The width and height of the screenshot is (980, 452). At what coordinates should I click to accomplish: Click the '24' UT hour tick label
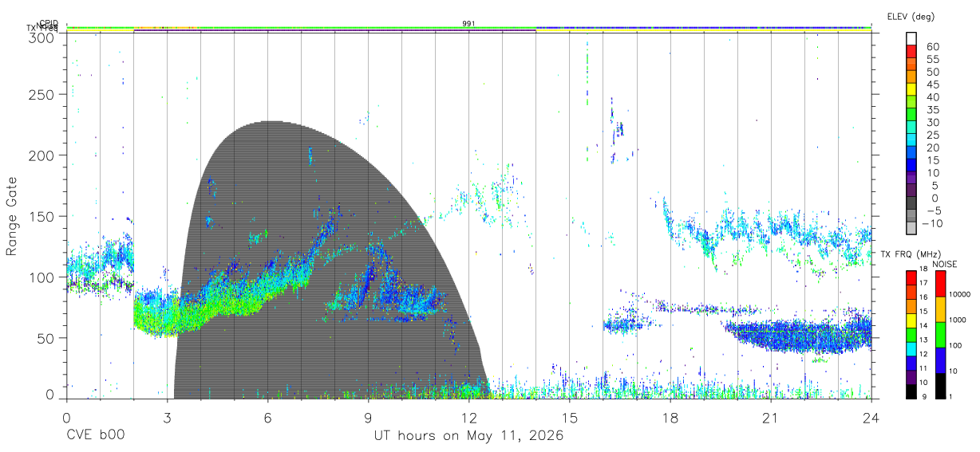coord(871,417)
